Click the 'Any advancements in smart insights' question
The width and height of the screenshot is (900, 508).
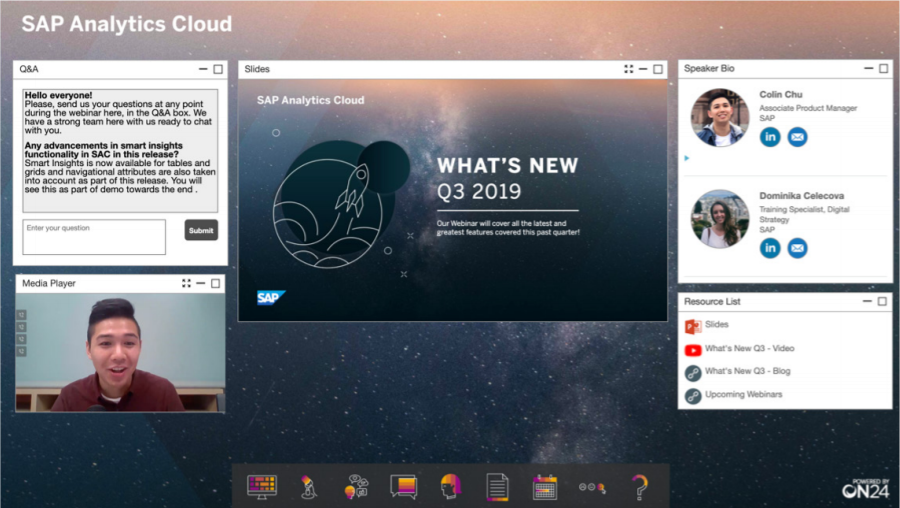pos(103,150)
